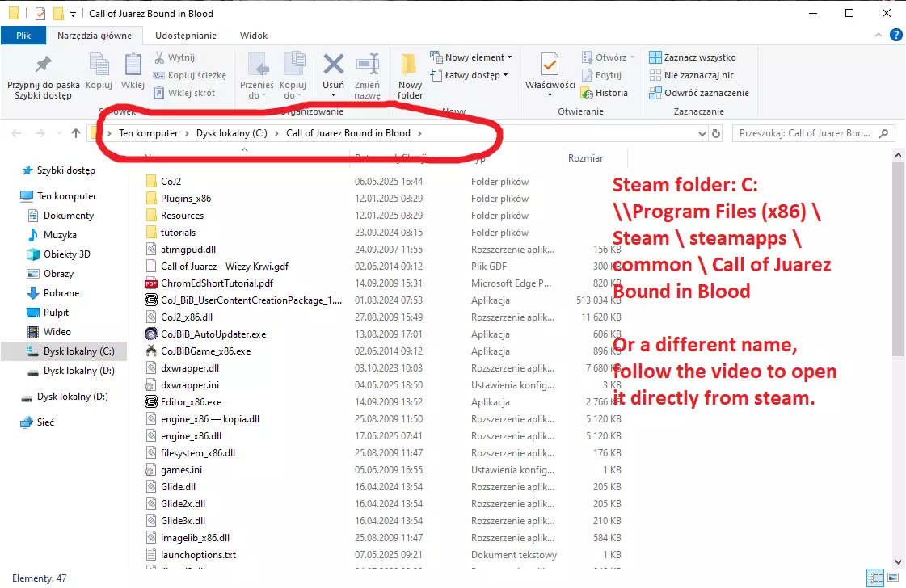Collapse the ribbon with chevron

click(879, 36)
